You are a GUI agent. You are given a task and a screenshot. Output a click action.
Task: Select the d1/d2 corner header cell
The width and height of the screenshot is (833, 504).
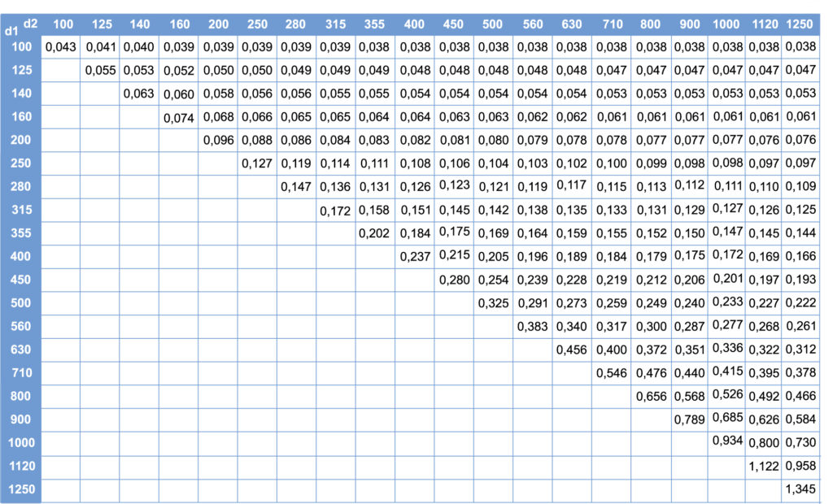(23, 24)
